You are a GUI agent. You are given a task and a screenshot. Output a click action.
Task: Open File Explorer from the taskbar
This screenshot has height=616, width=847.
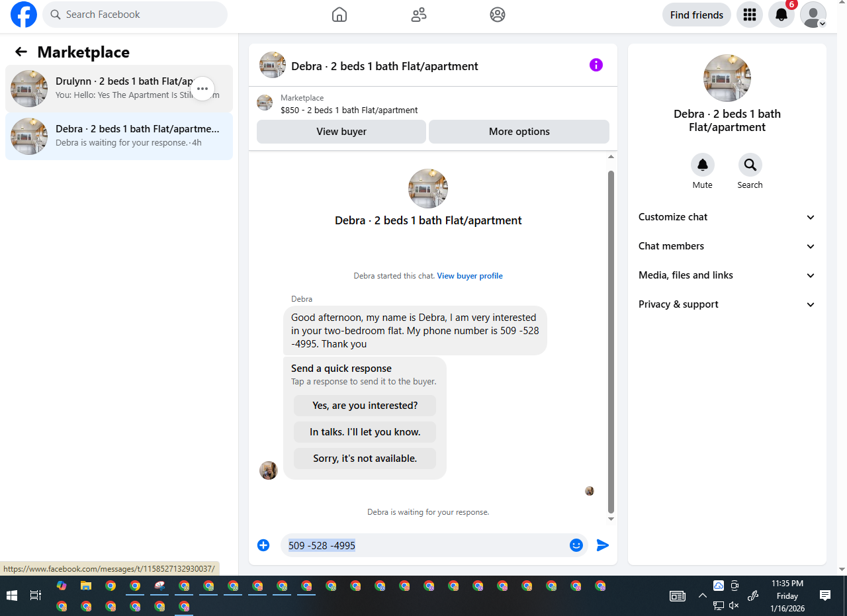(x=86, y=586)
